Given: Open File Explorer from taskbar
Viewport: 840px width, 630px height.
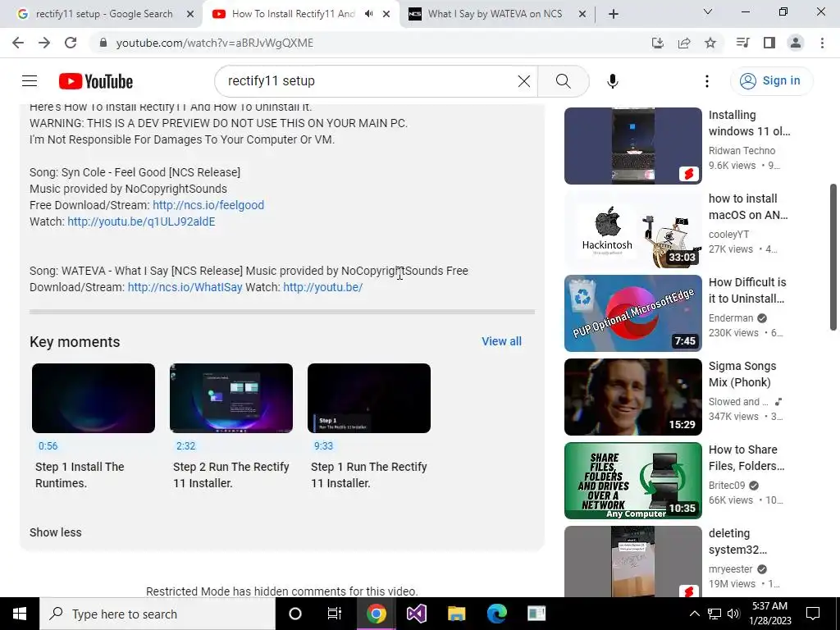Looking at the screenshot, I should coord(456,614).
